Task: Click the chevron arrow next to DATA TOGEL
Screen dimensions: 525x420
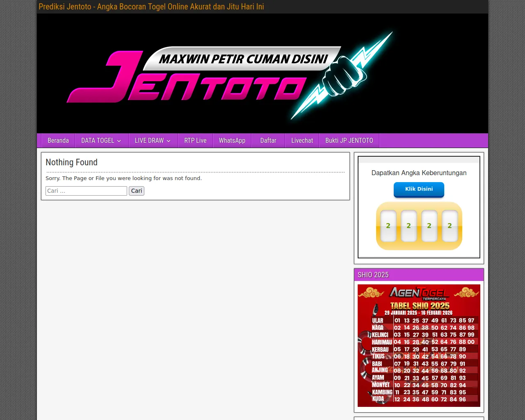Action: click(119, 141)
